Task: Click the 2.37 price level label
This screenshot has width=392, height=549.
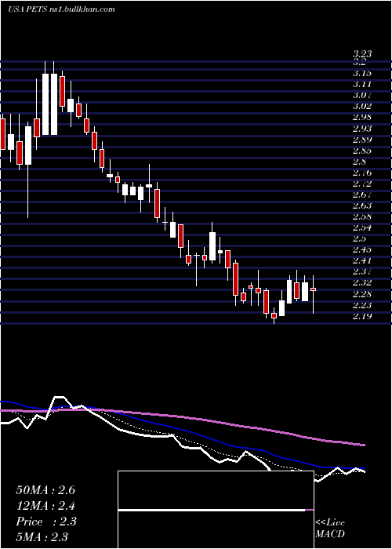Action: point(362,271)
